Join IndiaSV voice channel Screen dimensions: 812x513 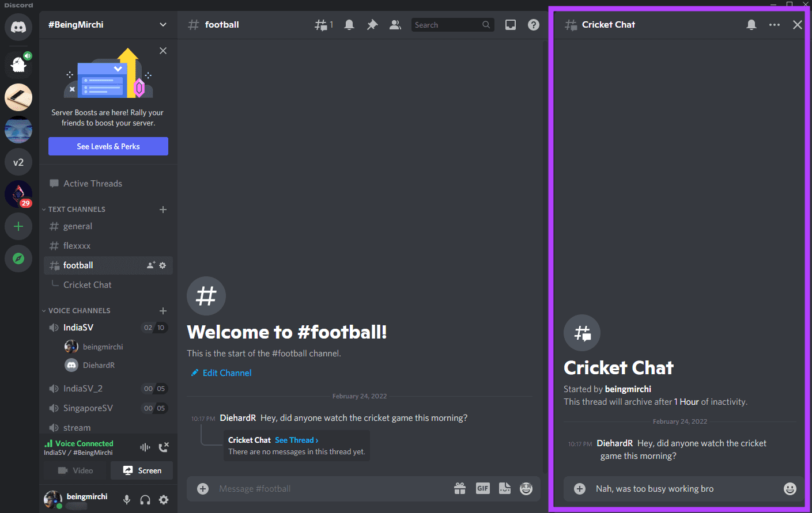[x=108, y=328]
